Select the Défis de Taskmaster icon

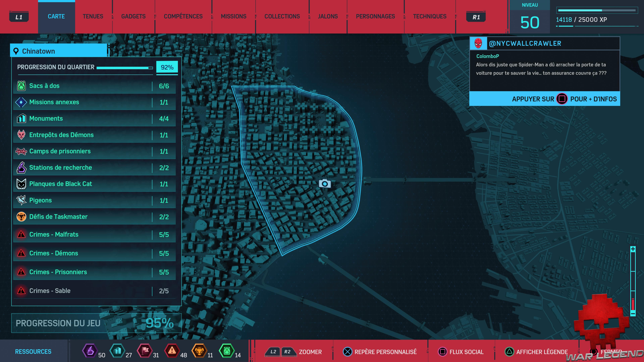click(21, 217)
